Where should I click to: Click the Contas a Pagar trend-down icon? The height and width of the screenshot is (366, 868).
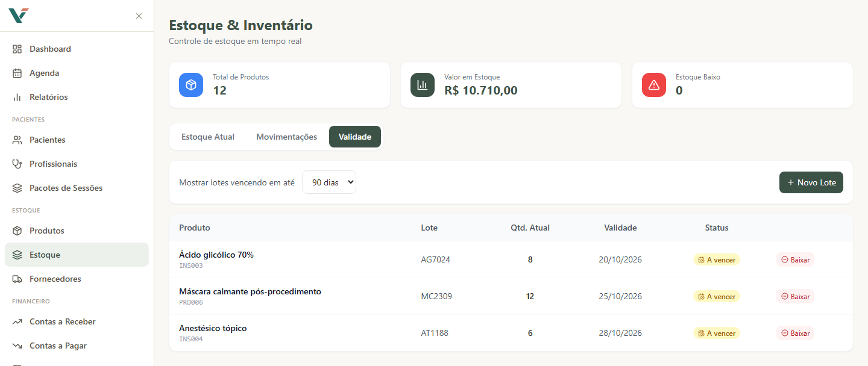tap(17, 346)
